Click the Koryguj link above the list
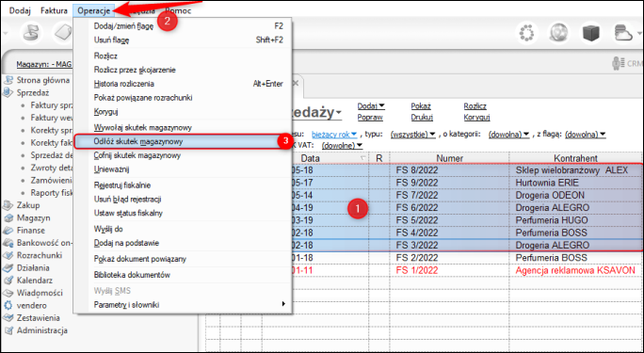 (x=476, y=118)
